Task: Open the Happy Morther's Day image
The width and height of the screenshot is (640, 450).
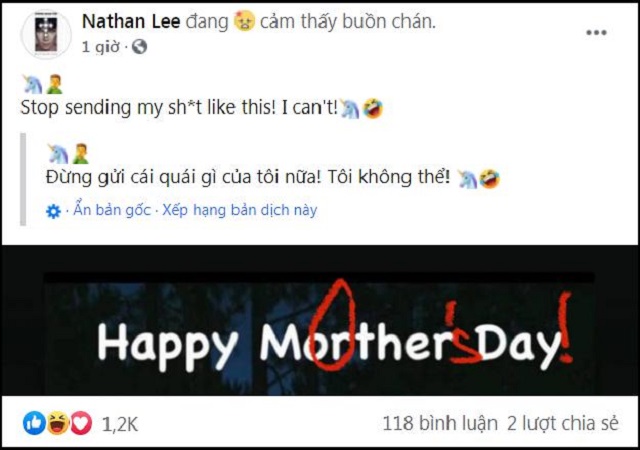Action: coord(320,320)
